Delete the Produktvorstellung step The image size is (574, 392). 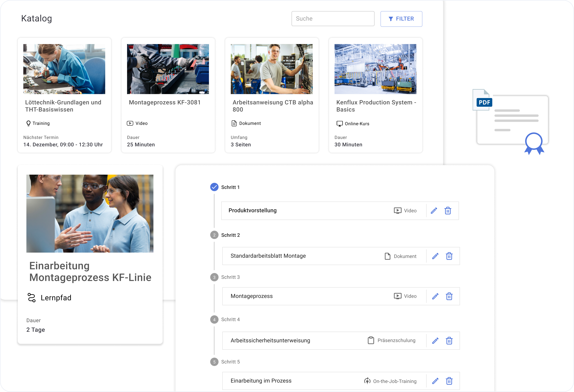tap(448, 211)
